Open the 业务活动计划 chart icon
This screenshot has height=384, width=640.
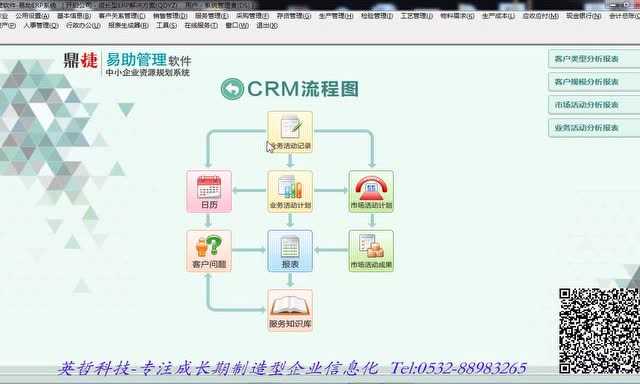290,191
